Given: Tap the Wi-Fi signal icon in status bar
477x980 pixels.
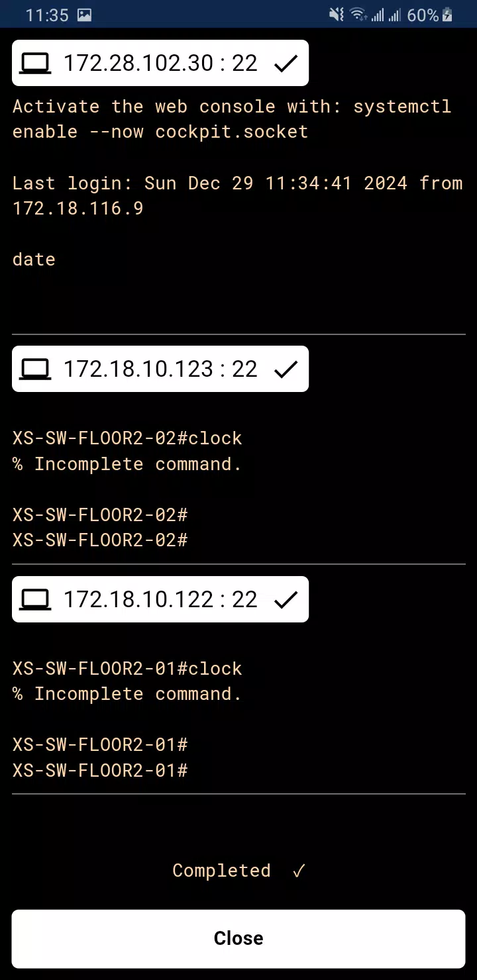Looking at the screenshot, I should pyautogui.click(x=358, y=15).
